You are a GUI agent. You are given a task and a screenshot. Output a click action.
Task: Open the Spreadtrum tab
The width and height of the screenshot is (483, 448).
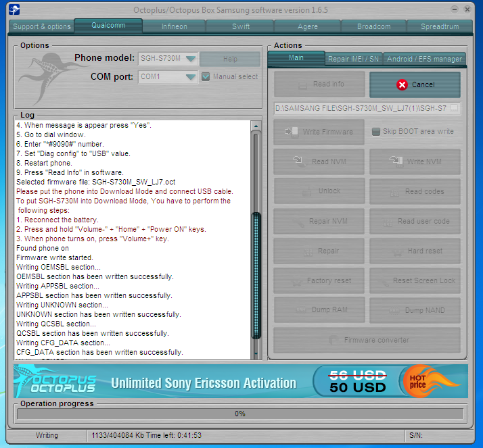[x=440, y=26]
